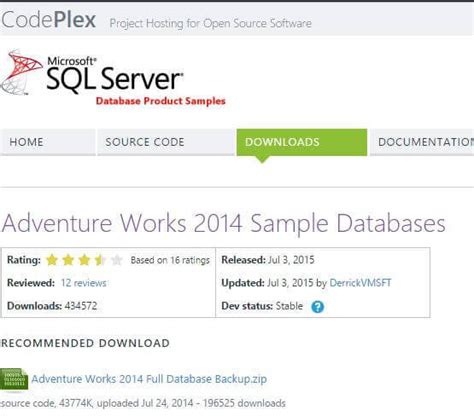Click the 196525 downloads file info text

coord(143,403)
